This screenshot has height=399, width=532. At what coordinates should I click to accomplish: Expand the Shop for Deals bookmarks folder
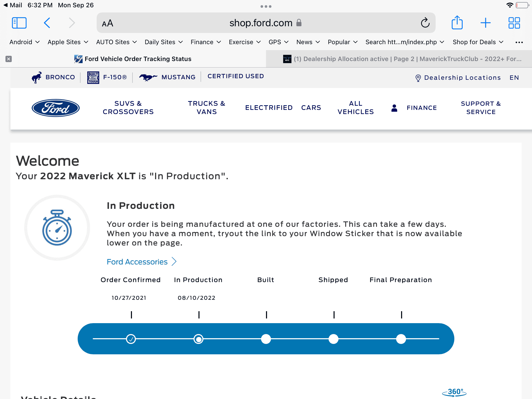tap(478, 42)
